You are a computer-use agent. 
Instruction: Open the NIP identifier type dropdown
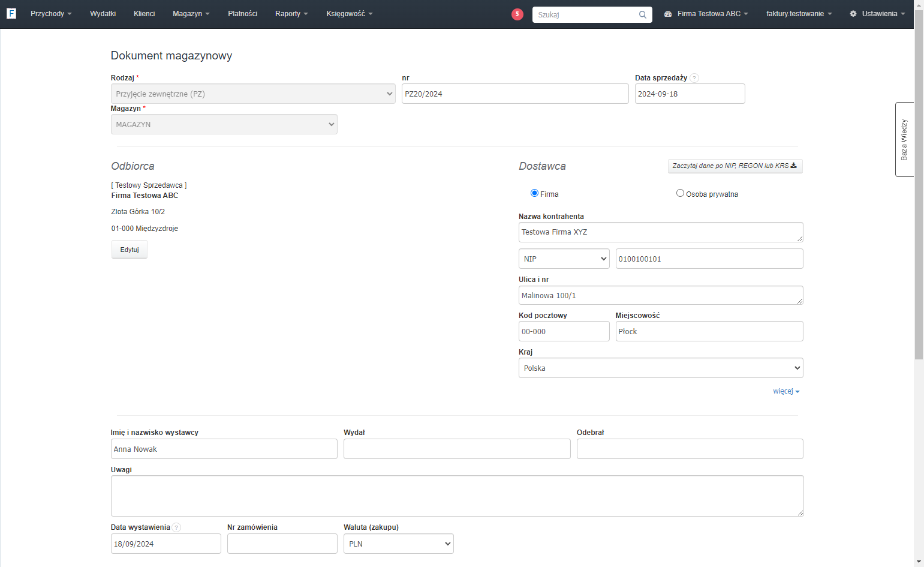[564, 259]
